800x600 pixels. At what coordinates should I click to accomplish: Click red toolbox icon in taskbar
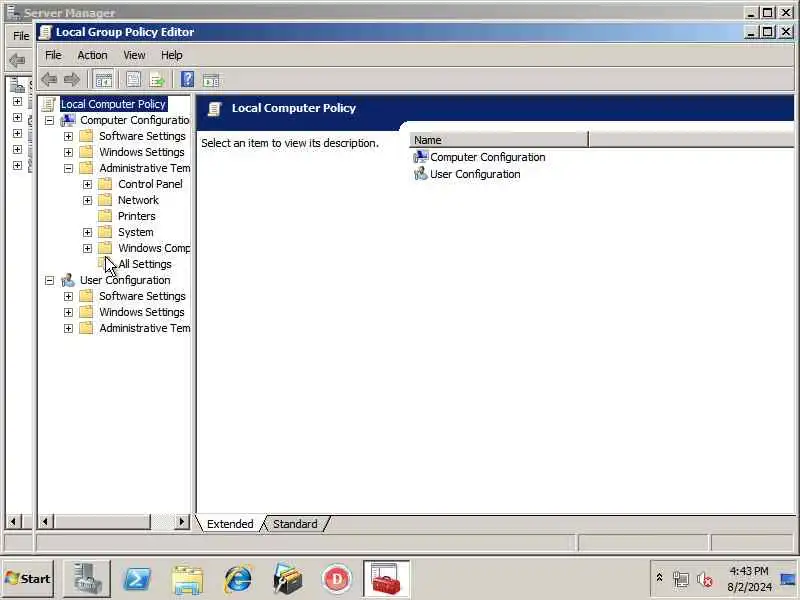(x=386, y=579)
